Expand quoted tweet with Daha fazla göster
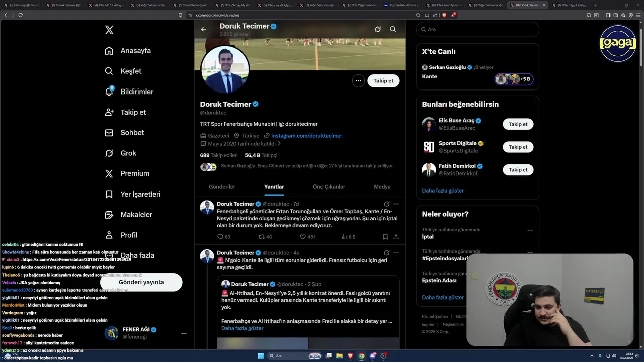The width and height of the screenshot is (644, 362). 243,328
